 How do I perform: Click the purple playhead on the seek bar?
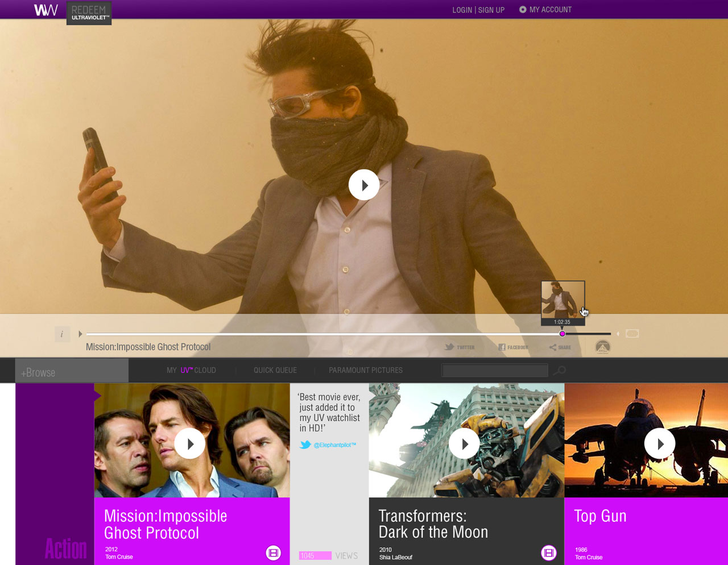(x=562, y=334)
